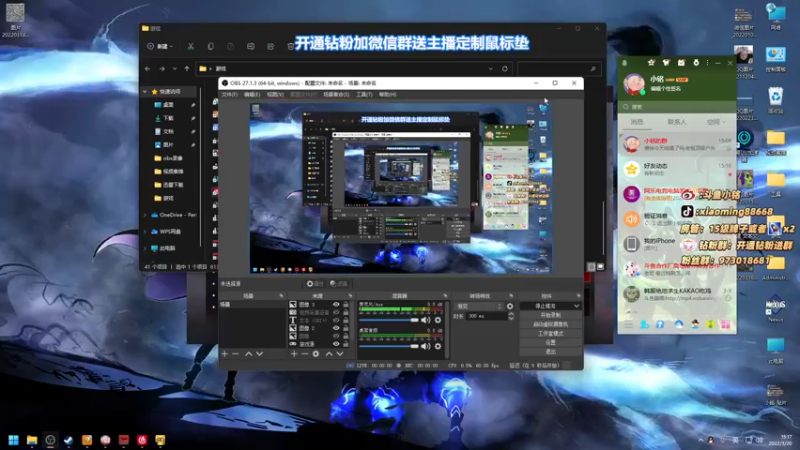Click the Exit button in OBS controls
800x450 pixels.
(551, 352)
